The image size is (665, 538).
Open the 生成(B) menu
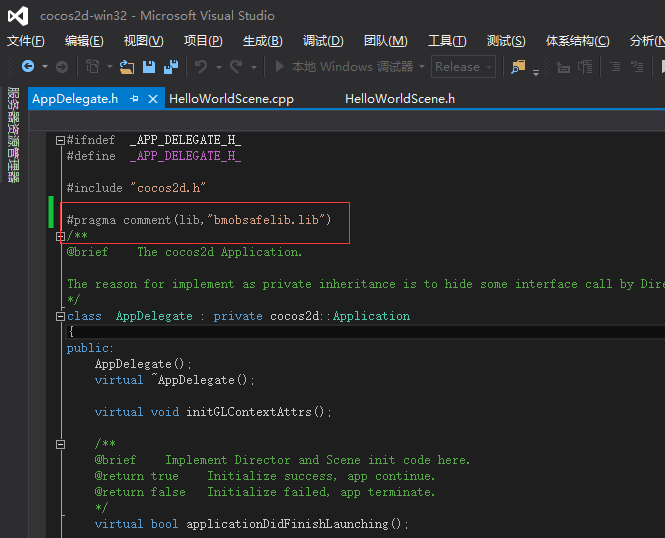coord(262,41)
